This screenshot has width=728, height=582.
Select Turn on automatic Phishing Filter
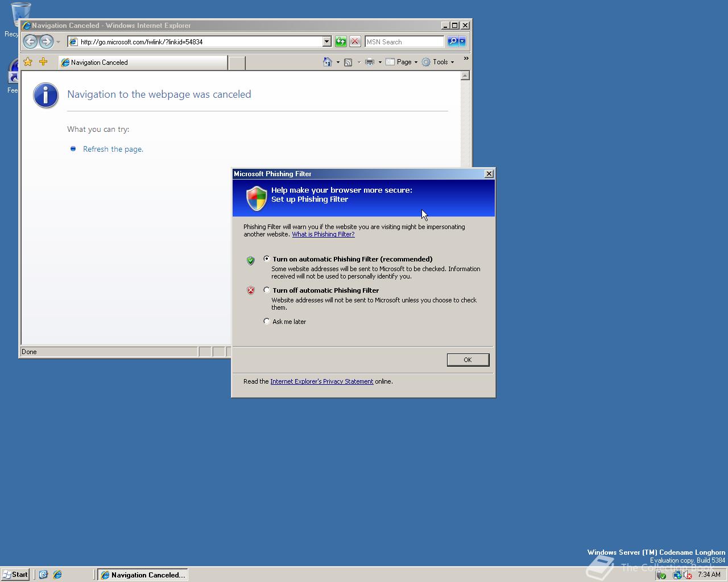[x=267, y=259]
